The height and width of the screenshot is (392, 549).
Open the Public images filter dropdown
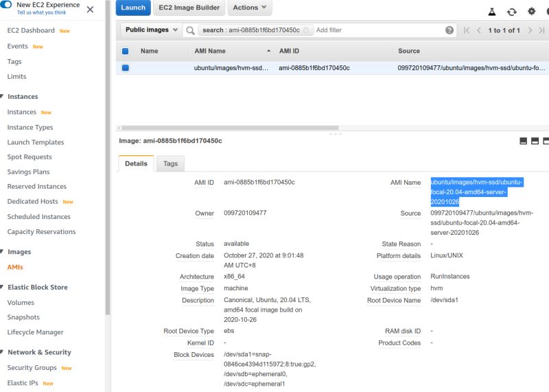coord(151,30)
